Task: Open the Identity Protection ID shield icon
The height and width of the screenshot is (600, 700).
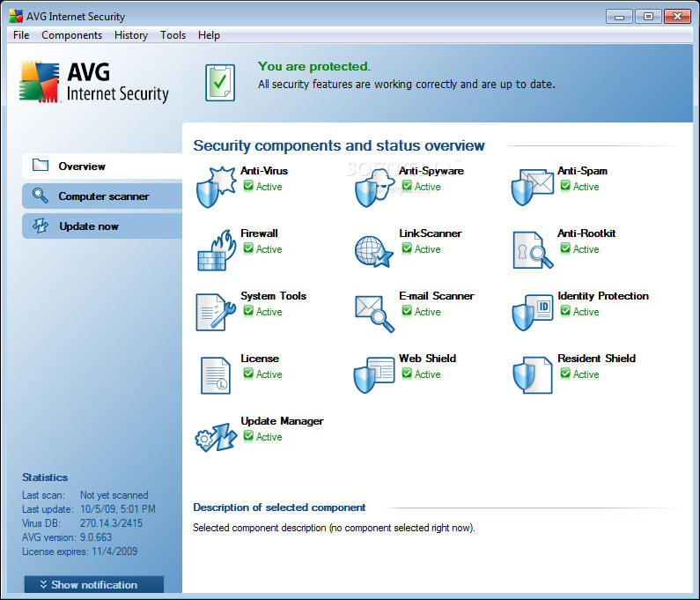Action: point(533,312)
